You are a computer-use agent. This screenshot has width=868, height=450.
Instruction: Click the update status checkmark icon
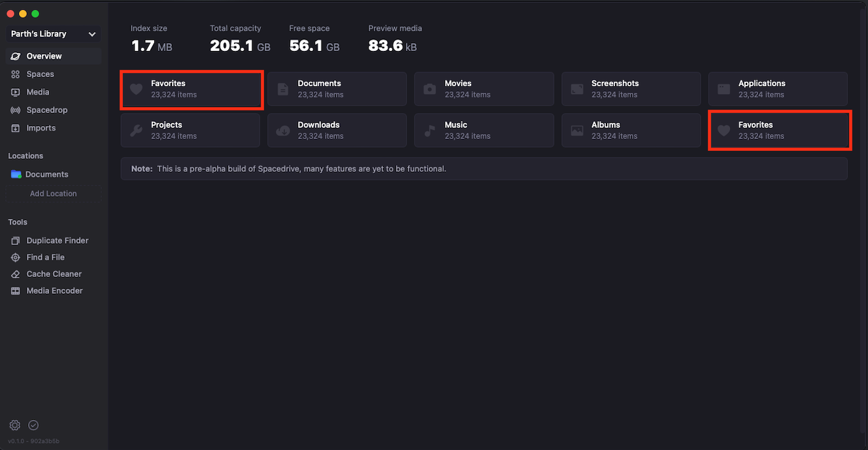[33, 425]
